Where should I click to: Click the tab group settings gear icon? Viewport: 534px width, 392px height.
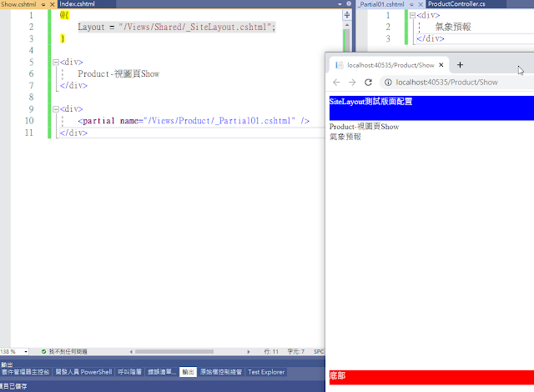coord(349,3)
